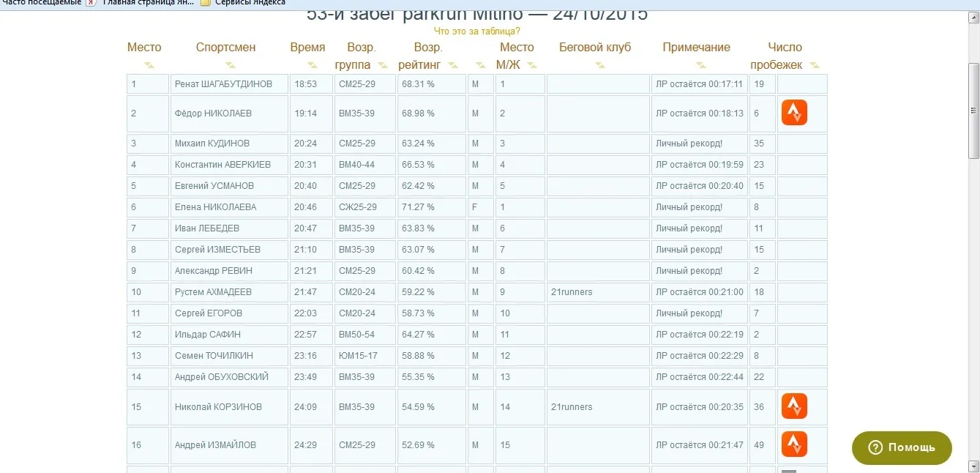Viewport: 980px width, 473px height.
Task: Click runs count 36
Action: (x=759, y=407)
